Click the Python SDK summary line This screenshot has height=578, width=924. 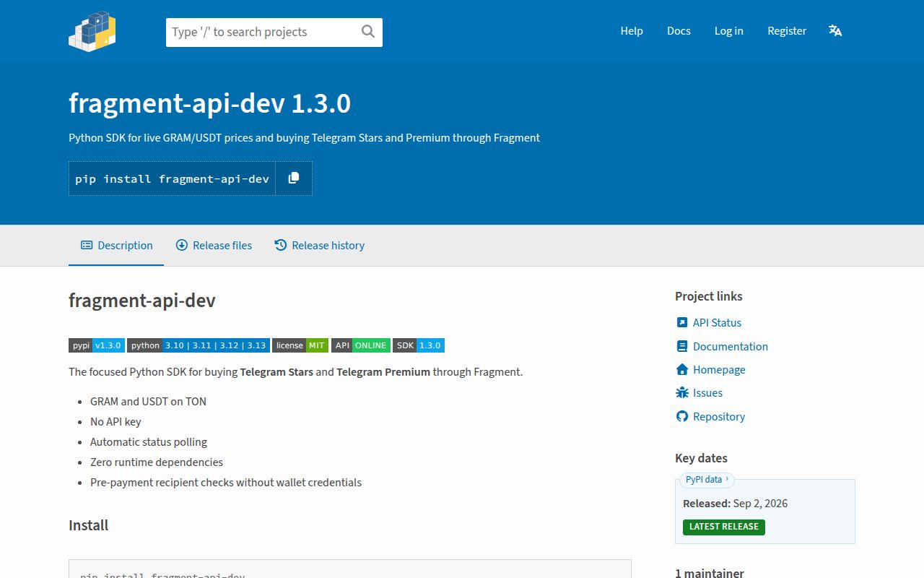pyautogui.click(x=304, y=137)
